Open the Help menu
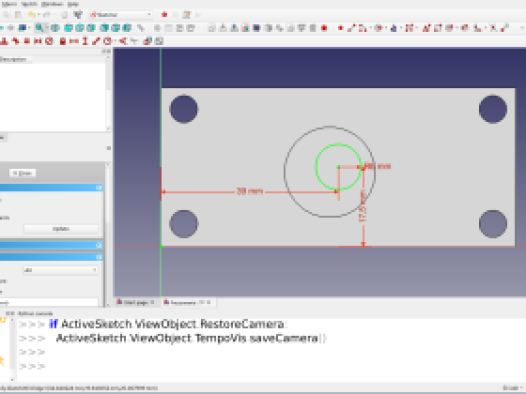 point(73,4)
